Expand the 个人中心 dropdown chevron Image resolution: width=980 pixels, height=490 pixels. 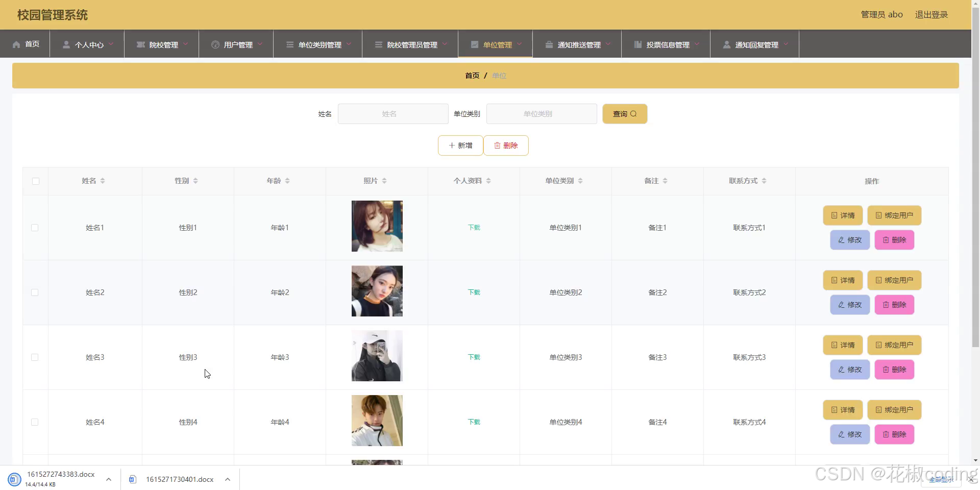(x=111, y=44)
